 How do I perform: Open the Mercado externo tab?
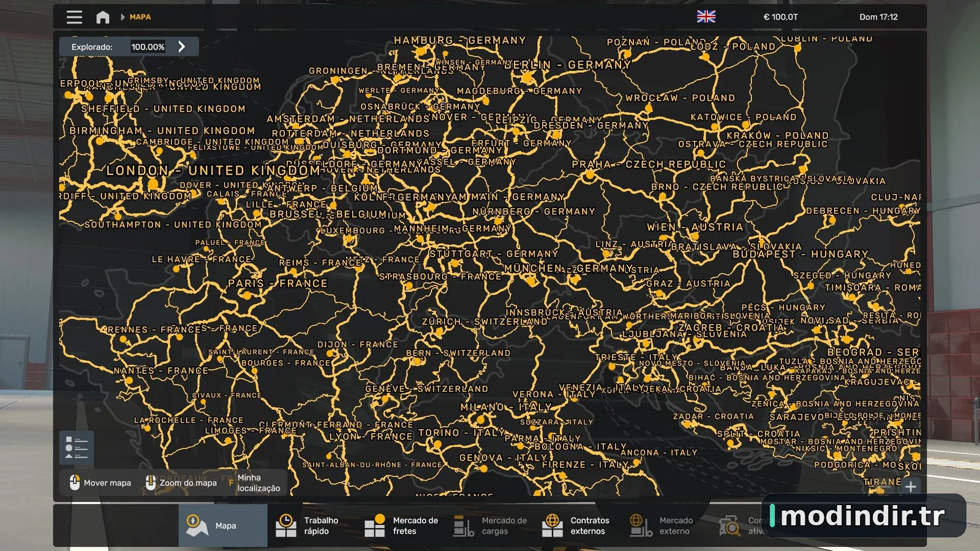667,525
